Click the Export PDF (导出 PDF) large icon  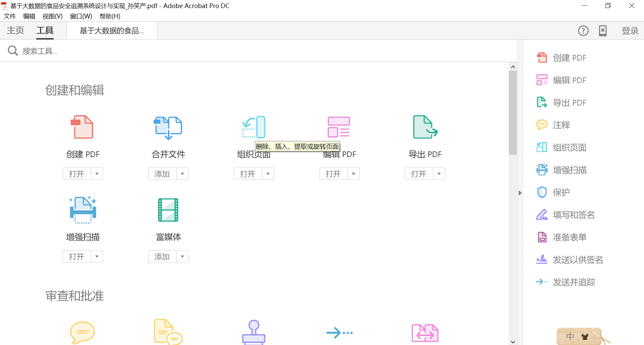coord(425,127)
